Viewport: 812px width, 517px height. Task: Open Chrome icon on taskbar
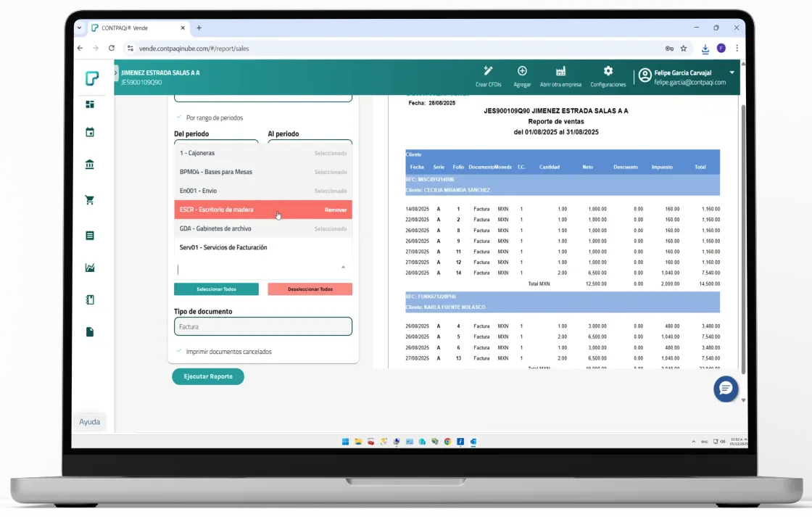coord(447,442)
